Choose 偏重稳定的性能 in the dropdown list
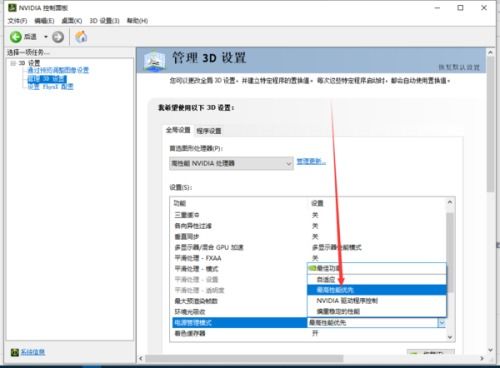The height and width of the screenshot is (368, 500). click(376, 312)
